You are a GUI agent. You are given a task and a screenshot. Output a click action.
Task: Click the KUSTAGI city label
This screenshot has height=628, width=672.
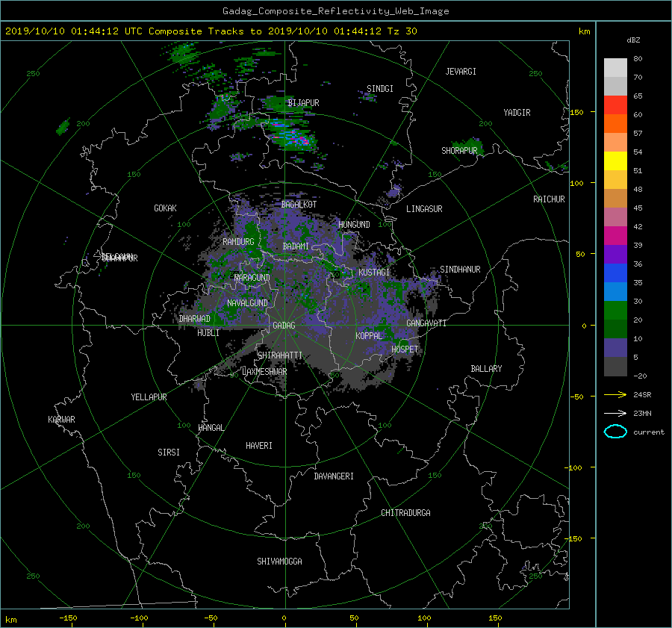(x=374, y=273)
